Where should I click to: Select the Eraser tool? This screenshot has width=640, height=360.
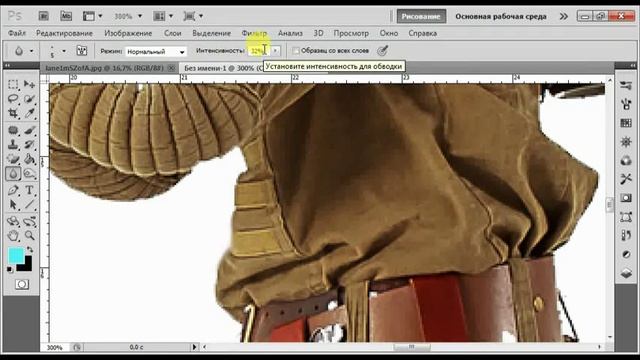click(13, 159)
